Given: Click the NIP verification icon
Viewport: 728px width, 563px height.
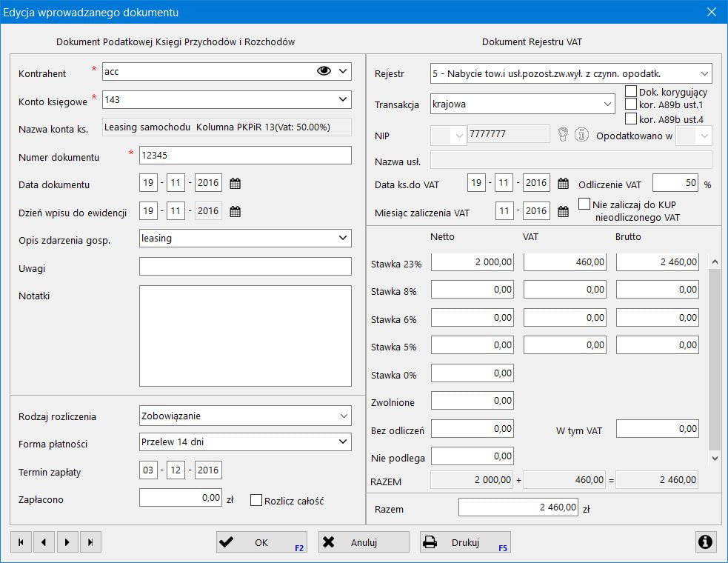Looking at the screenshot, I should tap(564, 135).
